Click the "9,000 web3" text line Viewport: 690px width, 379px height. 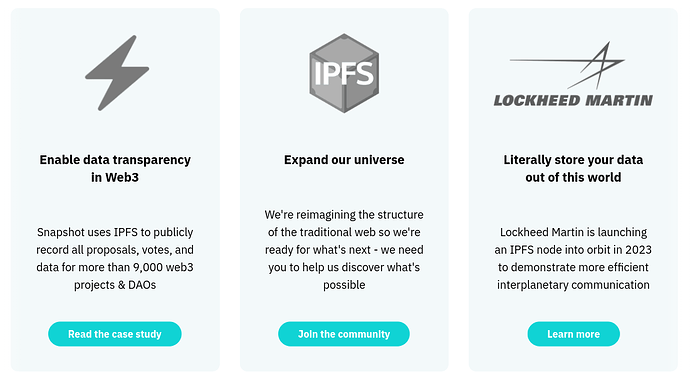pyautogui.click(x=115, y=267)
